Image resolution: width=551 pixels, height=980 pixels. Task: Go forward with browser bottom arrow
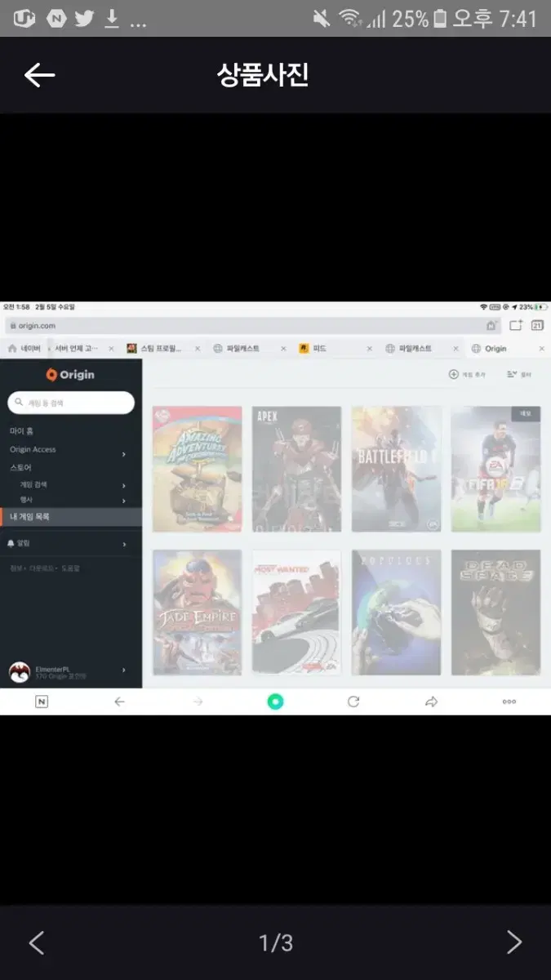(x=198, y=702)
